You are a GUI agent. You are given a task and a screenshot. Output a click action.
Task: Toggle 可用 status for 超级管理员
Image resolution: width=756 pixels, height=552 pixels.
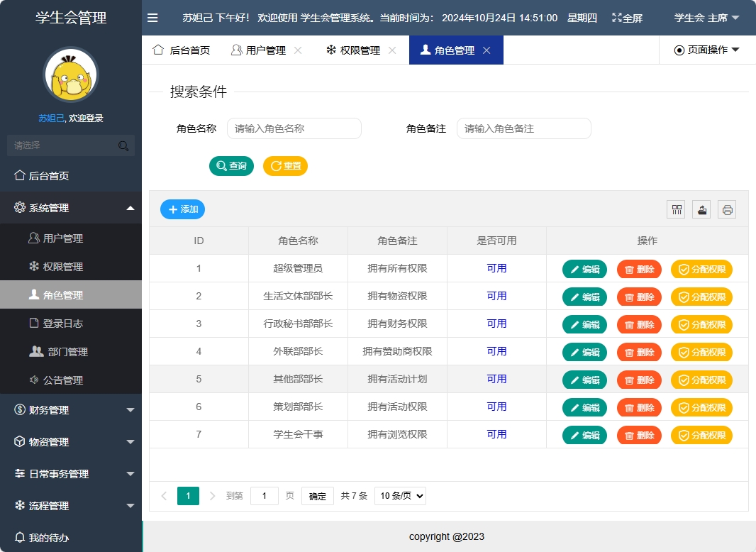coord(496,268)
